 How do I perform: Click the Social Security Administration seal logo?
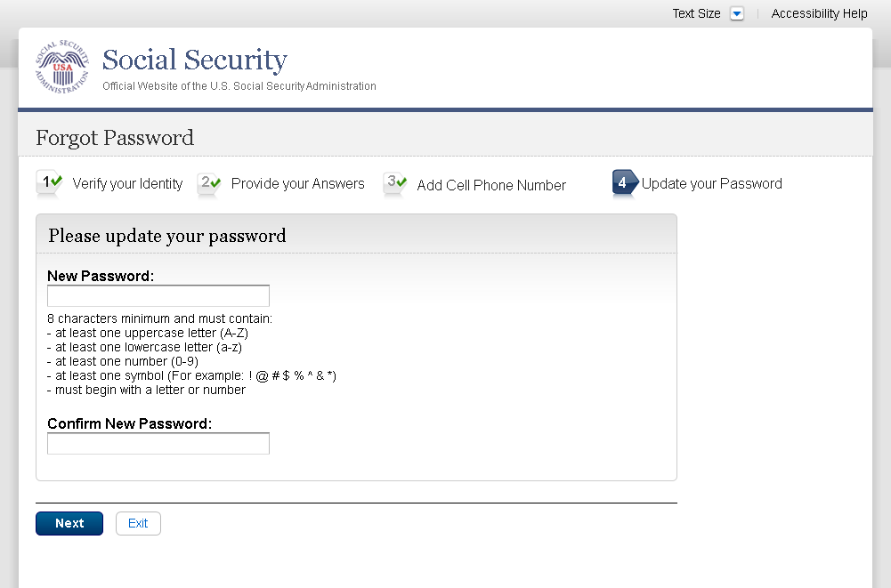[62, 68]
